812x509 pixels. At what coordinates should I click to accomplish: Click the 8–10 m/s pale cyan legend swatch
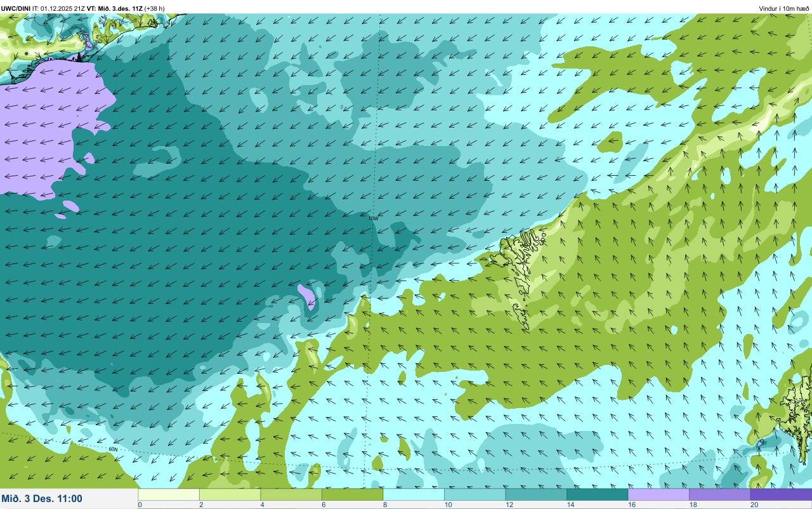tap(414, 494)
